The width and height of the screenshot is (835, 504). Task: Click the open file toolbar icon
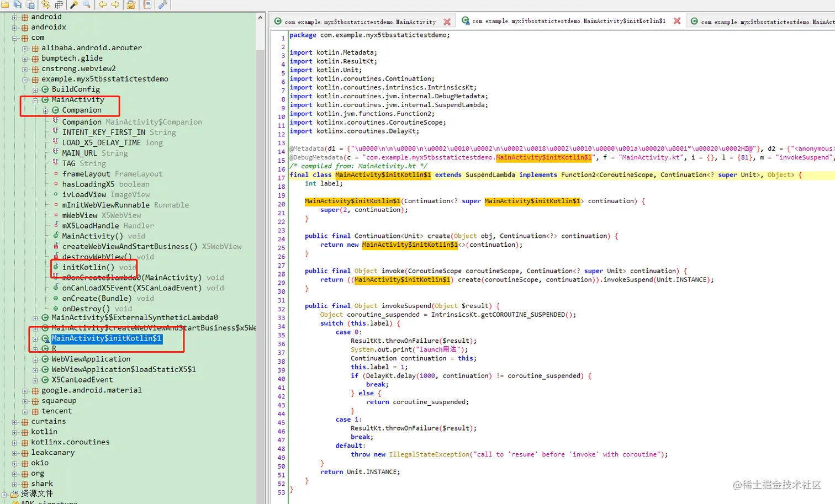coord(5,4)
